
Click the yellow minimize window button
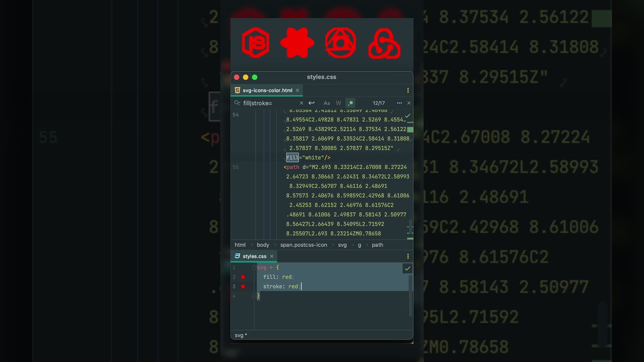click(246, 77)
